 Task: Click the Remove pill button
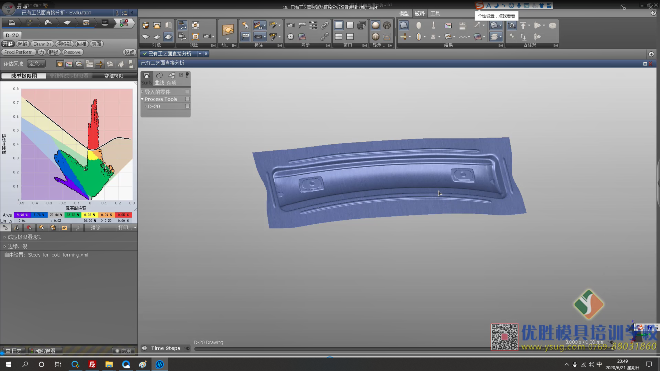pos(72,52)
